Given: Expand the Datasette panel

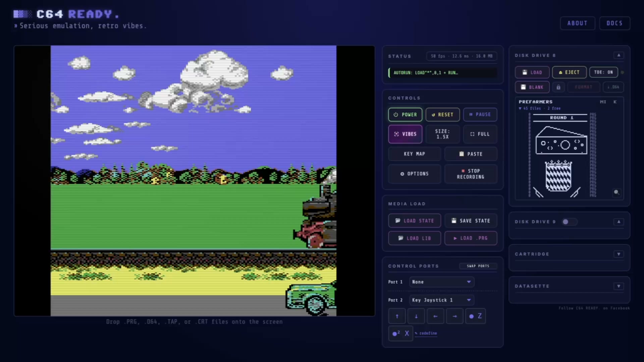Looking at the screenshot, I should 619,286.
